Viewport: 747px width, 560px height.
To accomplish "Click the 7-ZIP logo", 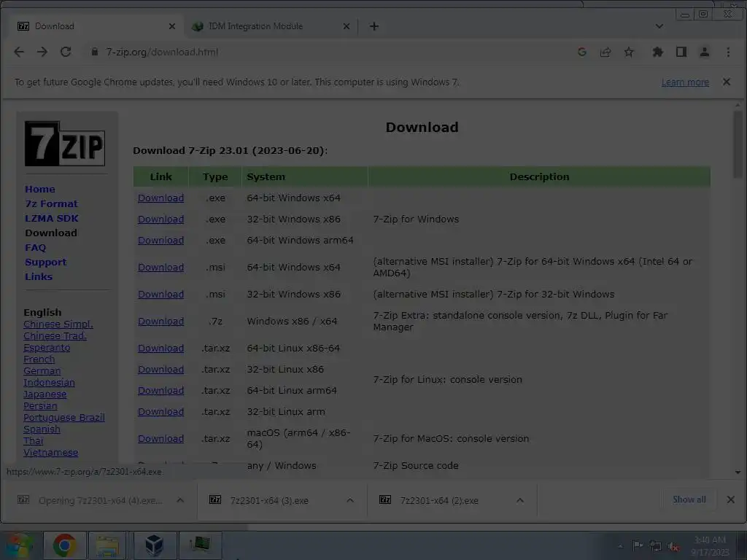I will [x=65, y=144].
